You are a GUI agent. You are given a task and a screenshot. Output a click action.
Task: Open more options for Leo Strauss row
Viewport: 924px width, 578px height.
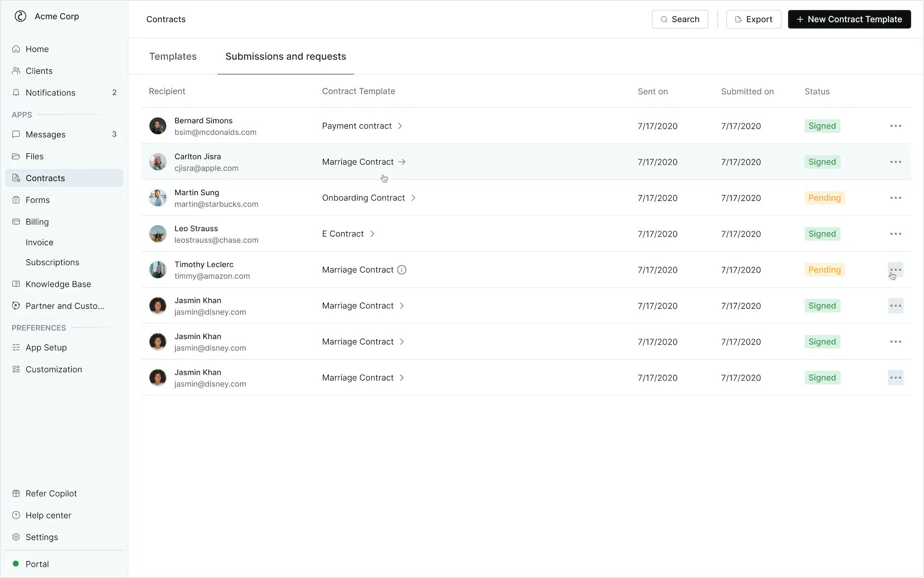pyautogui.click(x=895, y=234)
